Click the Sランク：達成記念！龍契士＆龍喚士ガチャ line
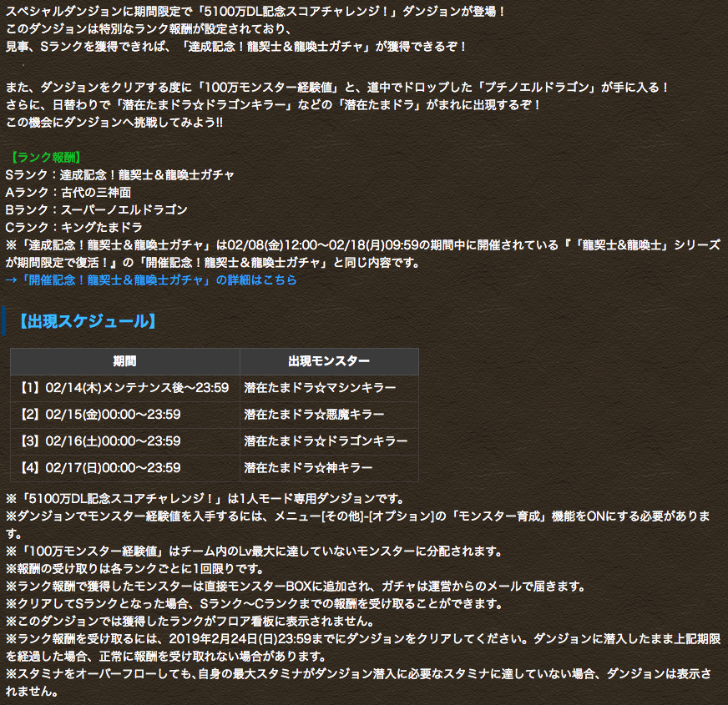728x705 pixels. (x=119, y=175)
